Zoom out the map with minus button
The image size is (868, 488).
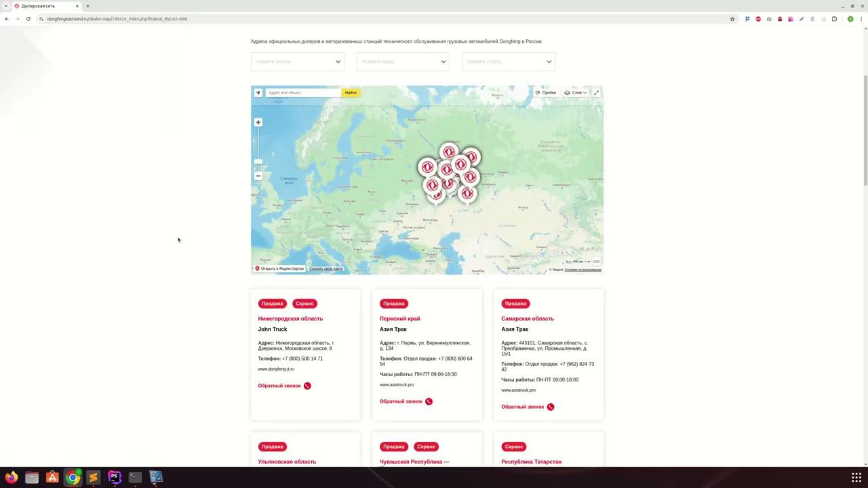[258, 176]
